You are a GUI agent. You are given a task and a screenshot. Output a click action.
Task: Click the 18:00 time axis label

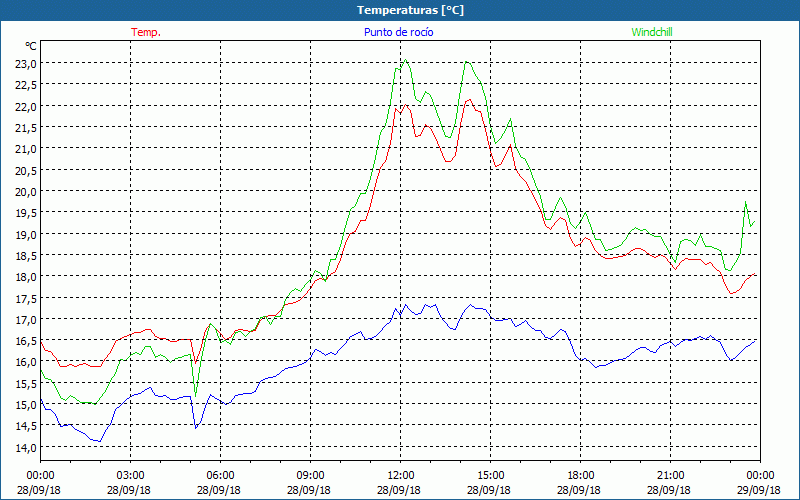(x=580, y=476)
